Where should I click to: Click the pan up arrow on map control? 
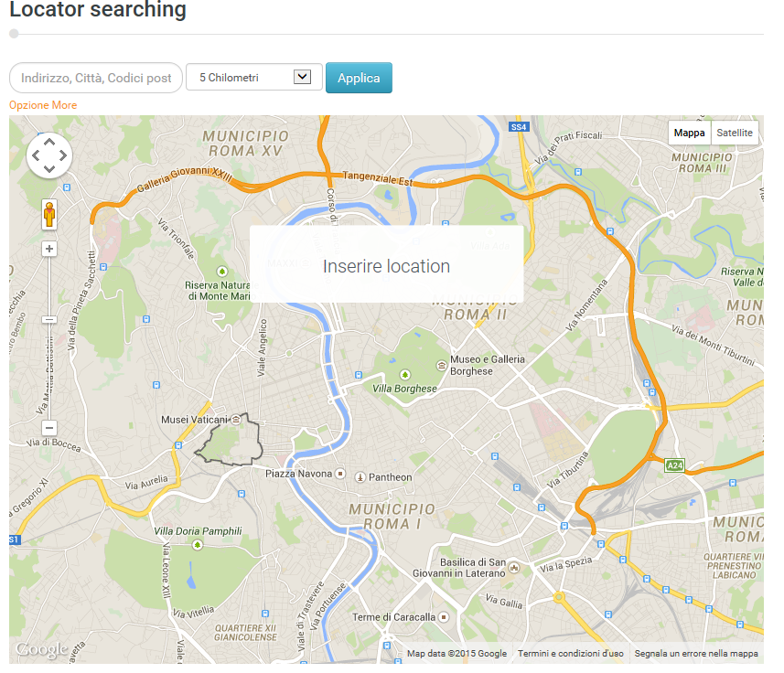[x=49, y=143]
